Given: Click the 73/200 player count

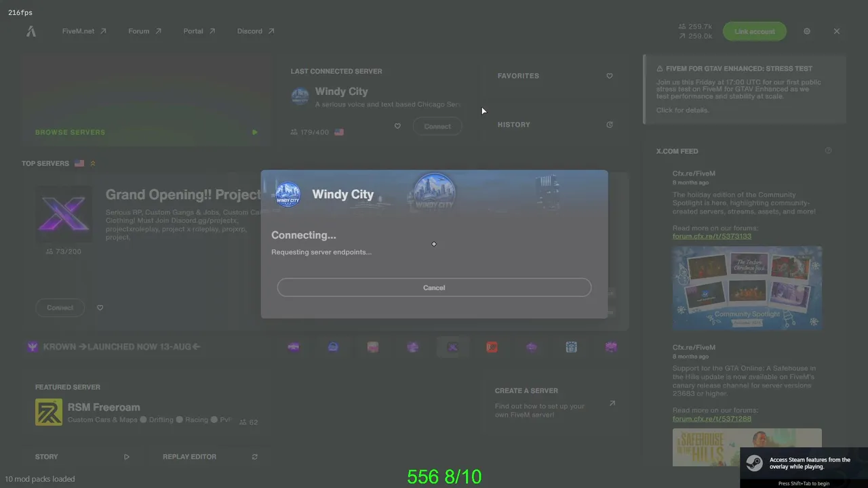Looking at the screenshot, I should (63, 251).
